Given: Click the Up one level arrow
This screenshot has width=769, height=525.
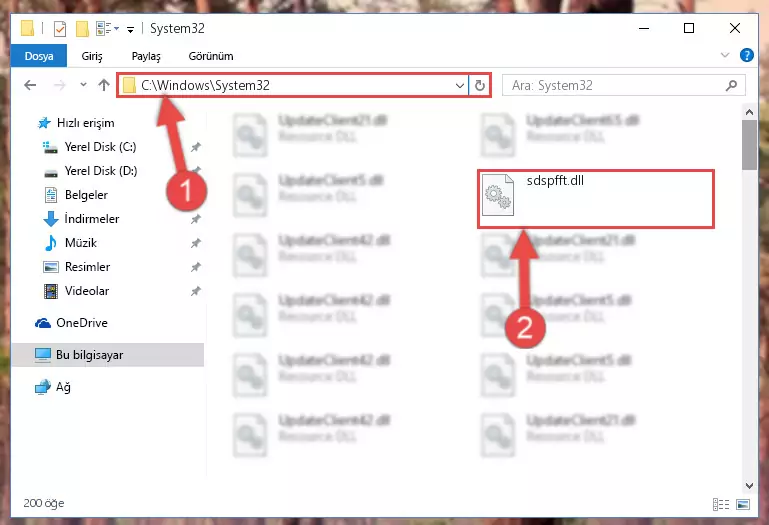Looking at the screenshot, I should pyautogui.click(x=103, y=85).
